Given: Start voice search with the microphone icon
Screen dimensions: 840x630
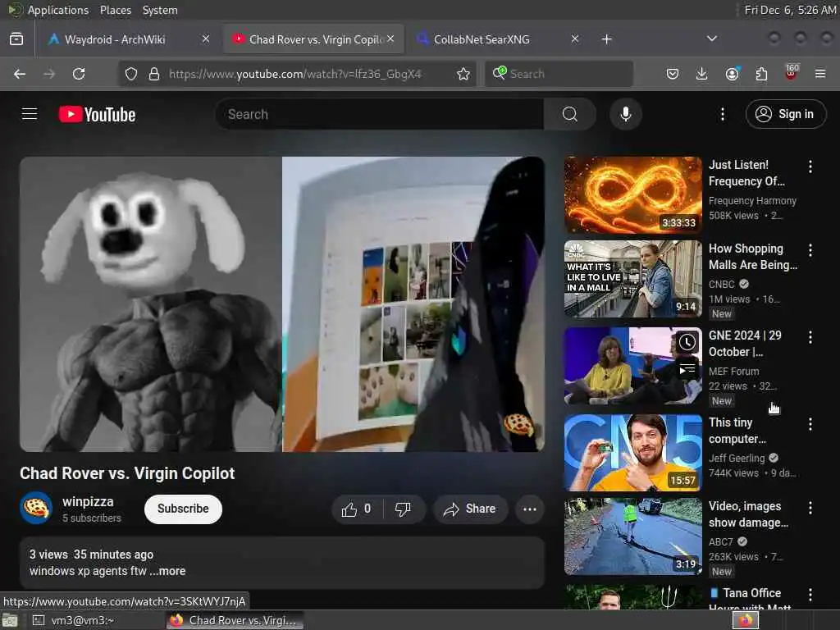Looking at the screenshot, I should click(x=625, y=114).
